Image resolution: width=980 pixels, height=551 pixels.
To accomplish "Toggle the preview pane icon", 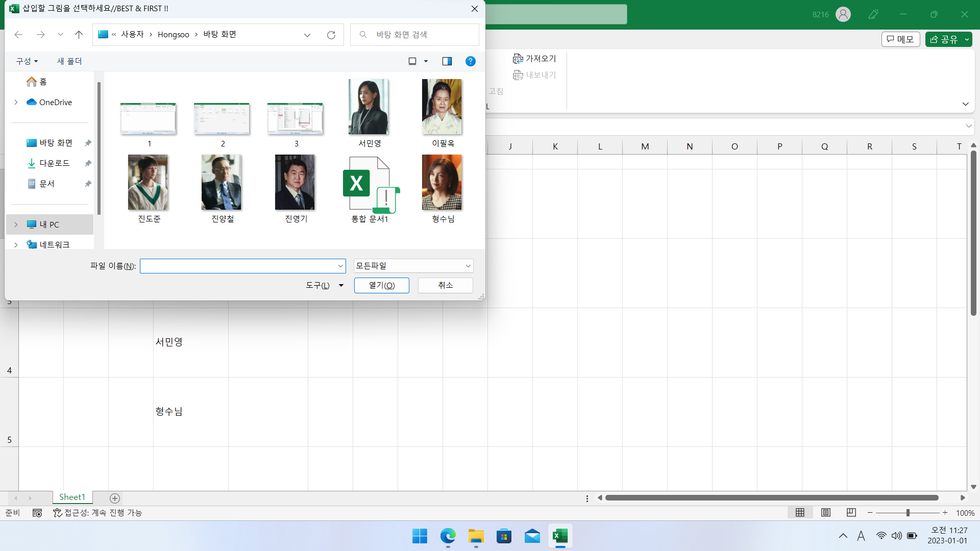I will coord(447,61).
